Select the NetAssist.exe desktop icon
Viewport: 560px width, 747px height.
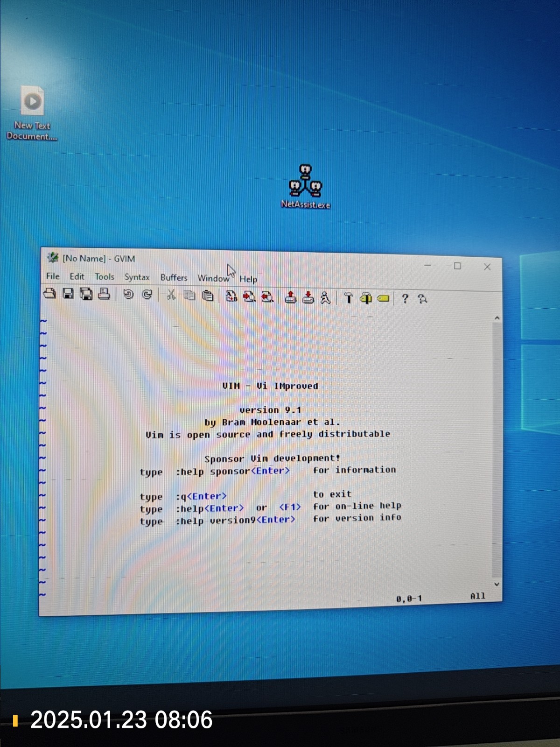tap(305, 186)
